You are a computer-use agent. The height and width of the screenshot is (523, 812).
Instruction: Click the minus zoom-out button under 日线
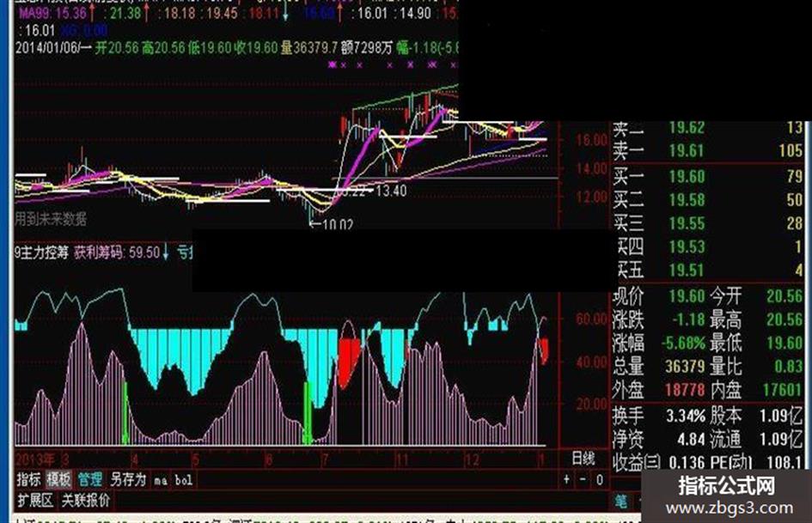[583, 479]
